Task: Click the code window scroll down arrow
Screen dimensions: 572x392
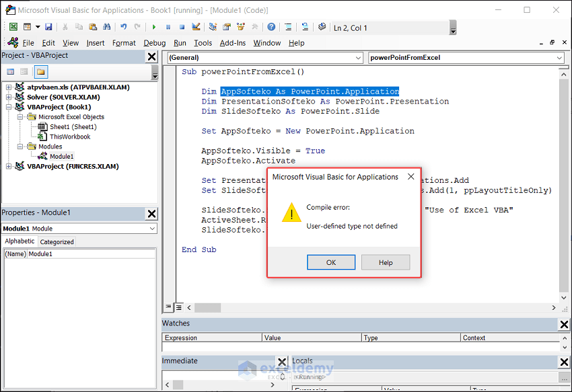Action: pos(564,298)
